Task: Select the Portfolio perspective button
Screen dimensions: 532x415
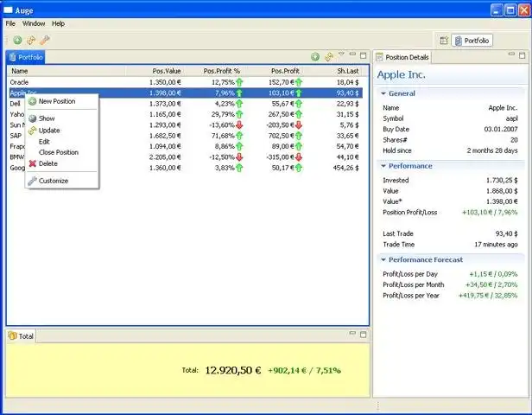Action: 472,41
